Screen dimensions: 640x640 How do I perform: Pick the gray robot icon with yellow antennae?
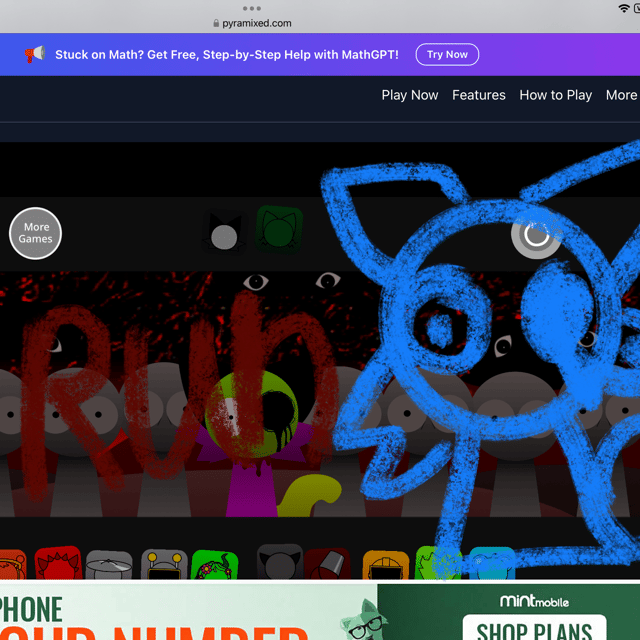tap(164, 564)
